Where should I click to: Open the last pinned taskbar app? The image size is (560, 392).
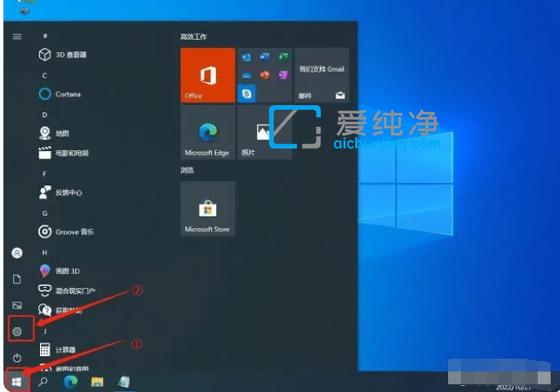(124, 382)
